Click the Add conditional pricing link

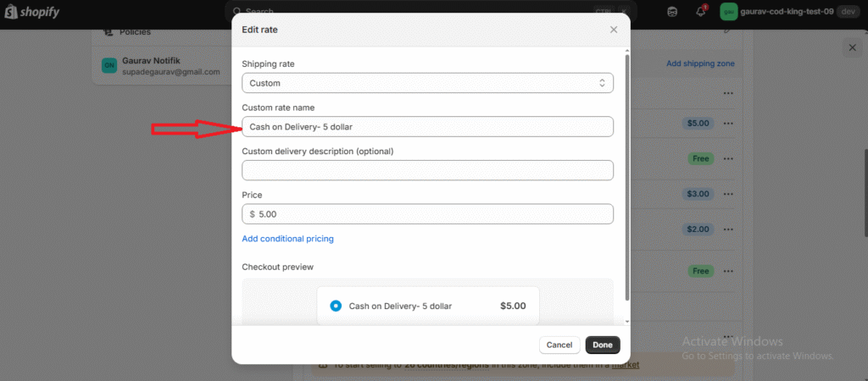pyautogui.click(x=287, y=239)
